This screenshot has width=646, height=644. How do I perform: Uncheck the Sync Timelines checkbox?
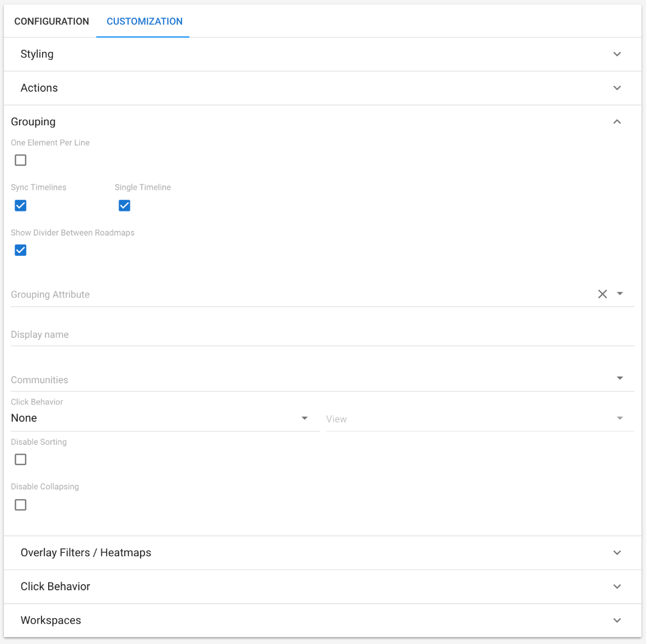(x=21, y=205)
